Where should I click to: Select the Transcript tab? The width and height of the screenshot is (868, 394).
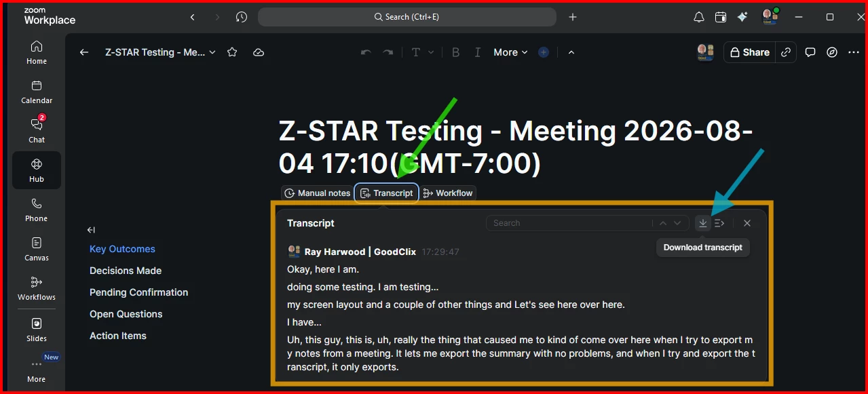(x=386, y=193)
